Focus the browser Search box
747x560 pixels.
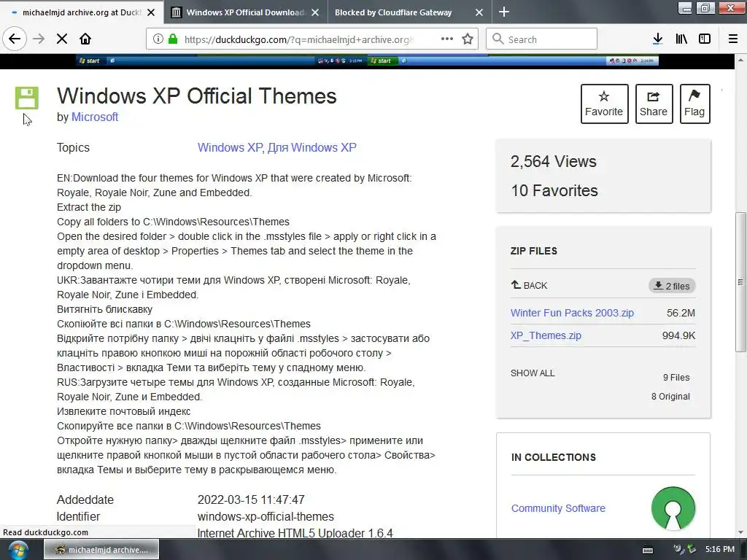click(542, 39)
